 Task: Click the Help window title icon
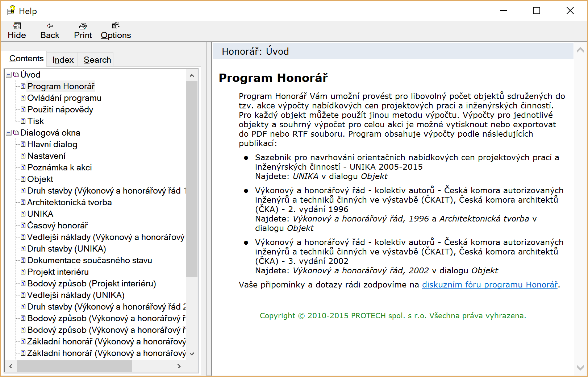(11, 11)
